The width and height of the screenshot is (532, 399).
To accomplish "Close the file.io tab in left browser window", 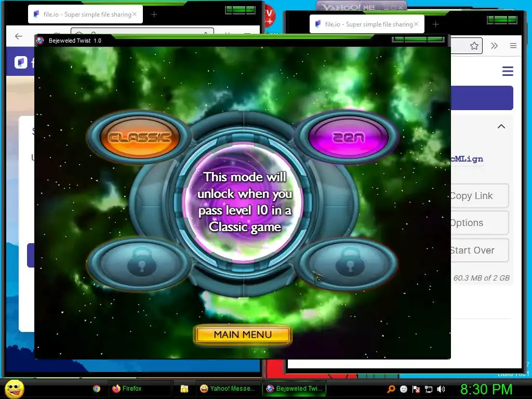I will tap(135, 14).
